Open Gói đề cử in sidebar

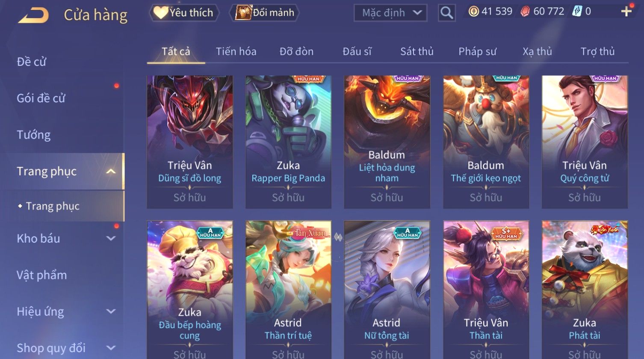41,98
